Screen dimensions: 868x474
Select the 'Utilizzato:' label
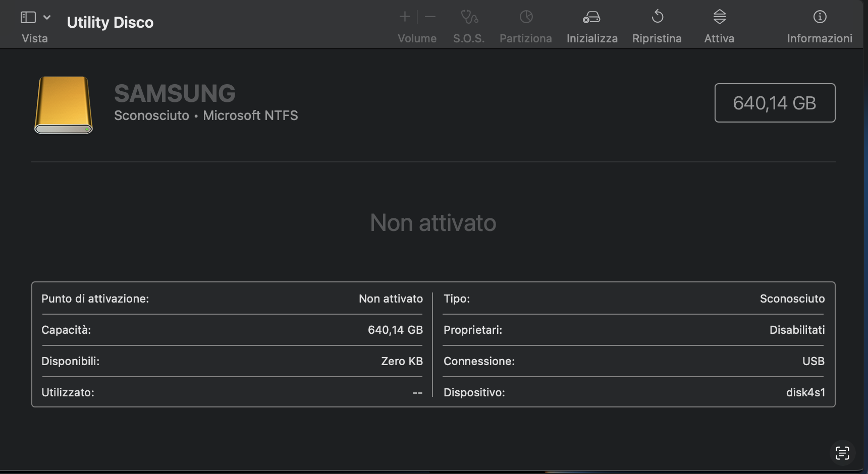(68, 392)
